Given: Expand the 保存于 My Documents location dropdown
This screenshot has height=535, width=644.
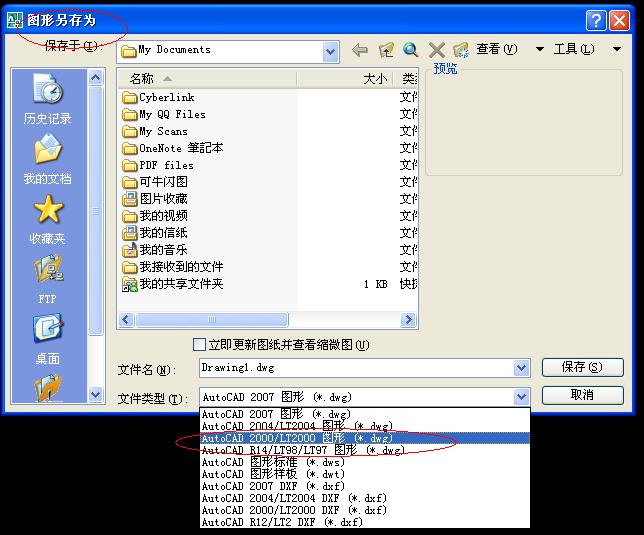Looking at the screenshot, I should click(x=331, y=52).
